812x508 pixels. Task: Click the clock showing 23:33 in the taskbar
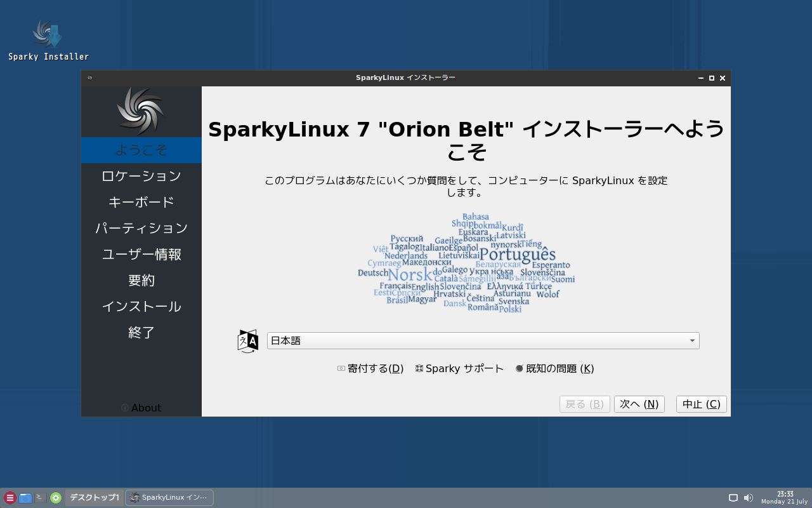[x=783, y=498]
